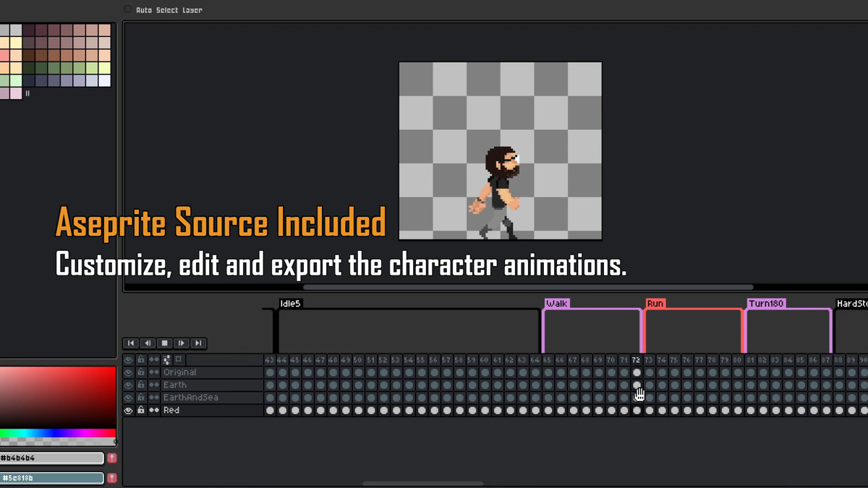868x488 pixels.
Task: Enable the Auto Select Layer checkbox
Action: point(127,9)
